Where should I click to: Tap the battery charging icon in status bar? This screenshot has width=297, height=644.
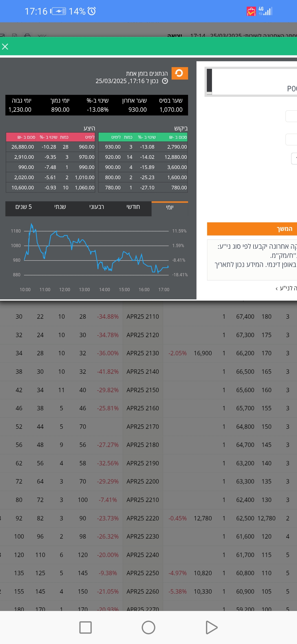59,11
